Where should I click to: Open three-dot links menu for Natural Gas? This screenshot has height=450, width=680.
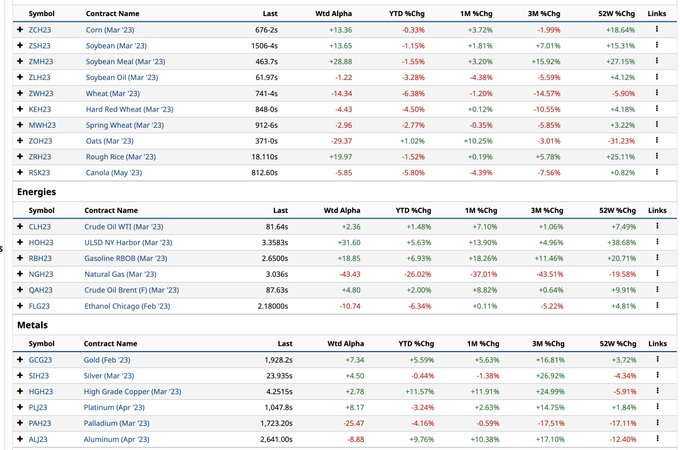point(657,274)
